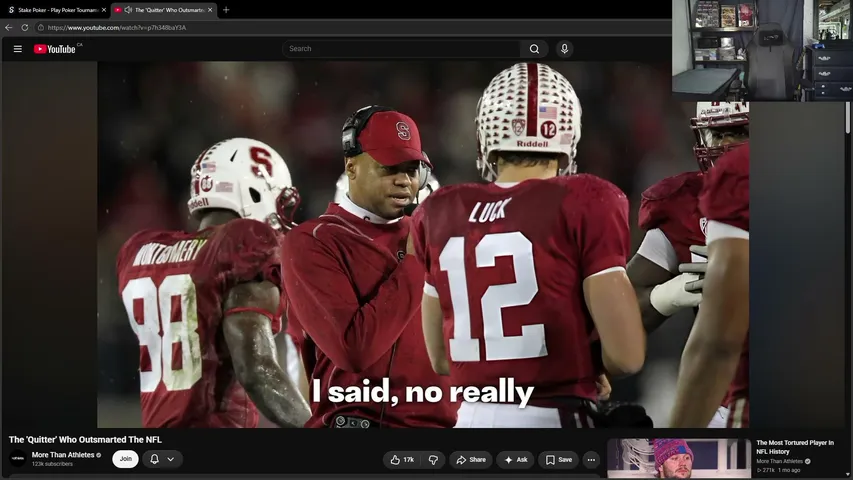Open suggested video's More Than Athletes channel
The width and height of the screenshot is (853, 480).
780,461
